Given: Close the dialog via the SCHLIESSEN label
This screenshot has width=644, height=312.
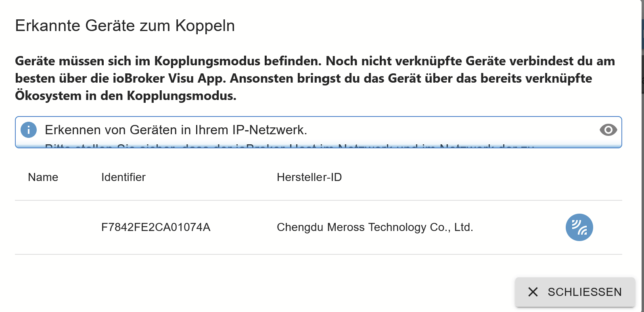Looking at the screenshot, I should point(585,292).
